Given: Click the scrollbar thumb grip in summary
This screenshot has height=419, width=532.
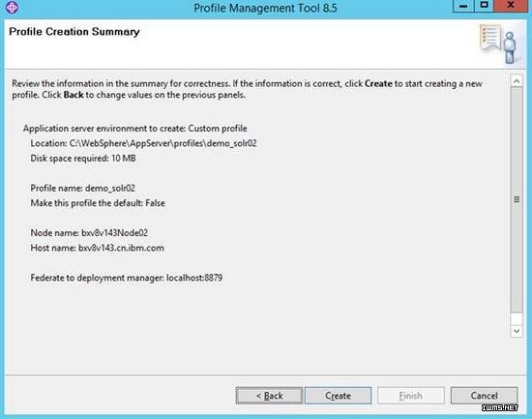Looking at the screenshot, I should point(517,199).
